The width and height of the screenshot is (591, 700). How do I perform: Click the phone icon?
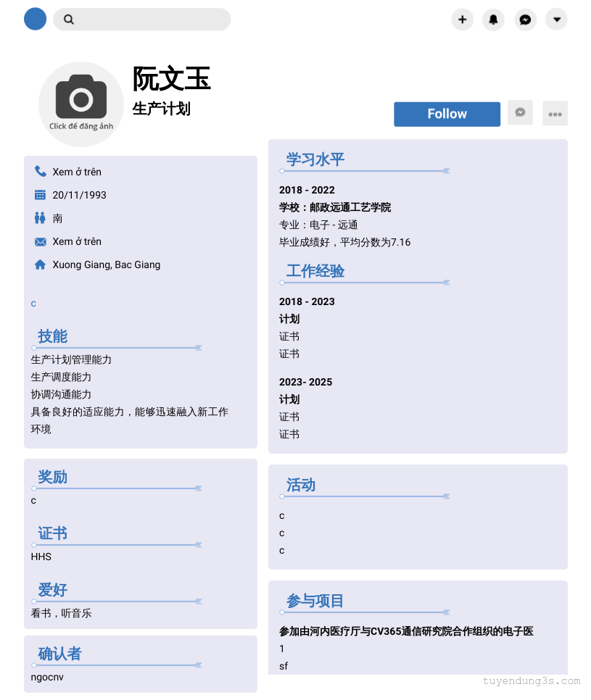pyautogui.click(x=40, y=172)
